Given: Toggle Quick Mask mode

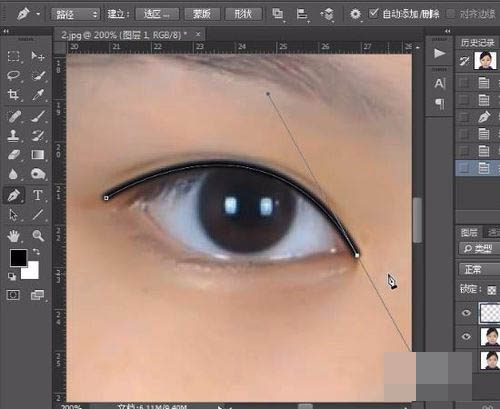Looking at the screenshot, I should tap(13, 295).
